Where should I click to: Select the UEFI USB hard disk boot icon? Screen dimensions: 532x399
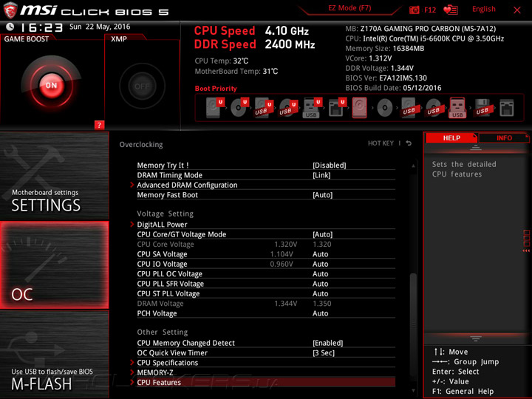264,108
